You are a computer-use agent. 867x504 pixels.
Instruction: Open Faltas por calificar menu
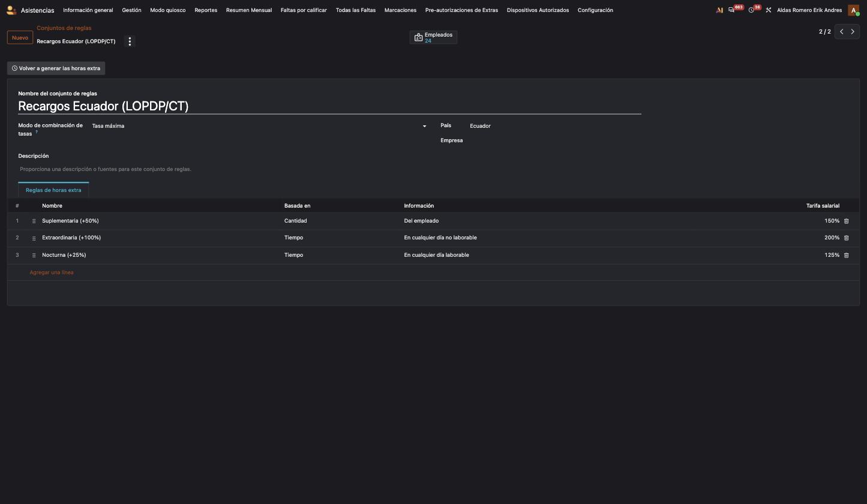[x=304, y=10]
